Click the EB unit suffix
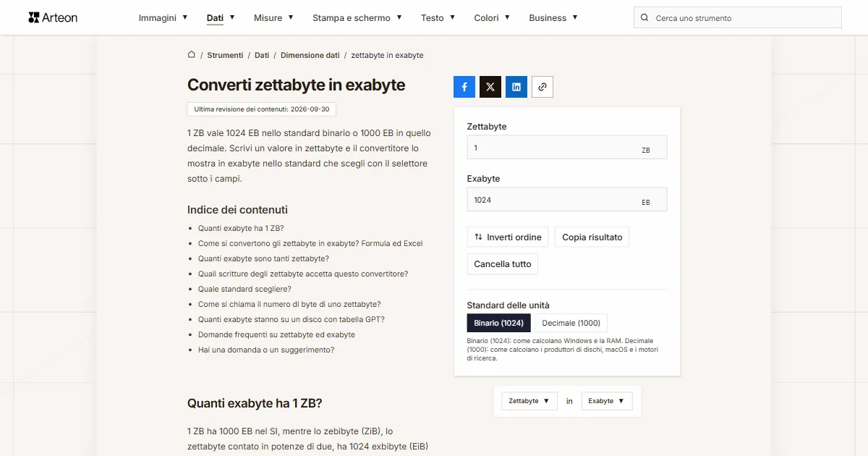 click(646, 203)
